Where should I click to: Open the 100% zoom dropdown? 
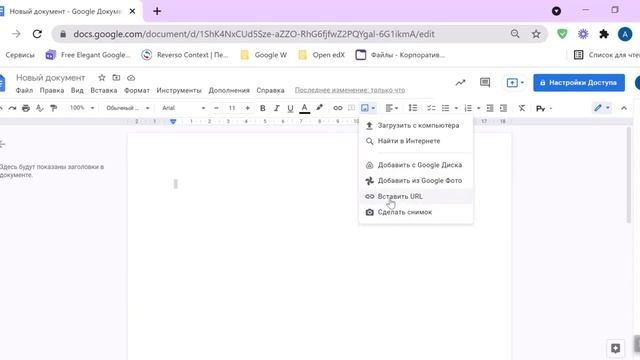(x=82, y=108)
